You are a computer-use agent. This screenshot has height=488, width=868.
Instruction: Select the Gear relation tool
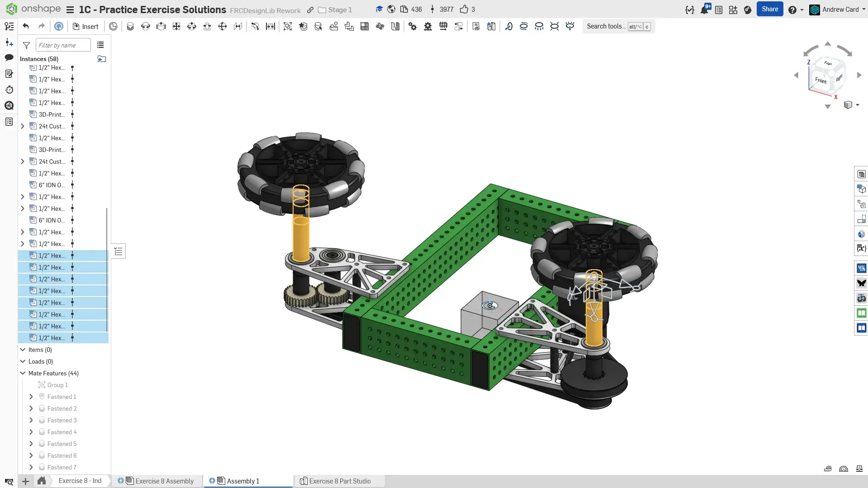pos(412,26)
